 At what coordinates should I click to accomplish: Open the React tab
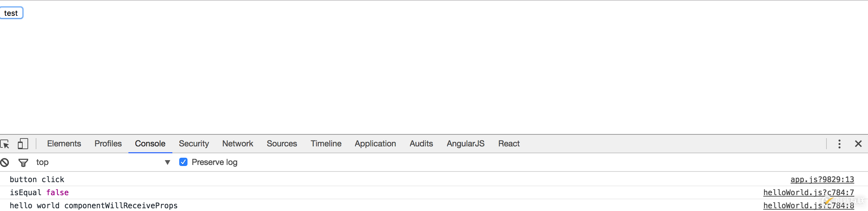click(x=509, y=144)
